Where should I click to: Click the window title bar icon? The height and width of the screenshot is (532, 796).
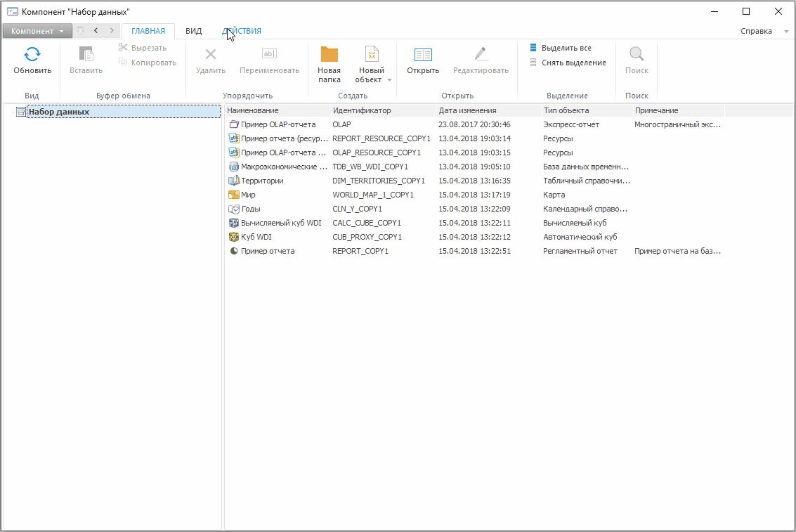12,11
